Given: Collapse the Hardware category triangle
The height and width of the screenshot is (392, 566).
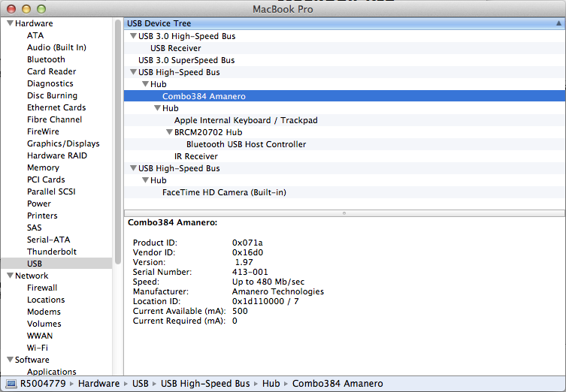Looking at the screenshot, I should coord(10,23).
